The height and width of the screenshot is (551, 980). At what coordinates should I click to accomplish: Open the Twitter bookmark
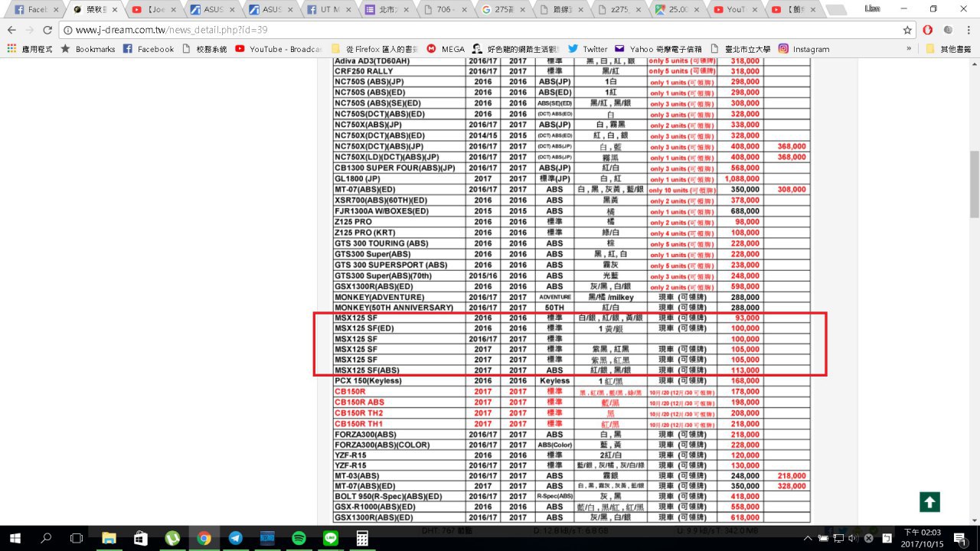pyautogui.click(x=586, y=49)
